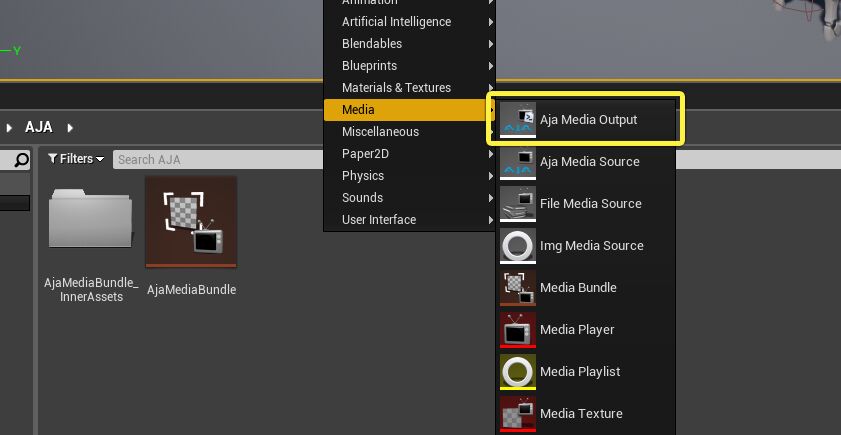Click the Media Playlist ring icon
The height and width of the screenshot is (435, 841).
click(x=518, y=371)
